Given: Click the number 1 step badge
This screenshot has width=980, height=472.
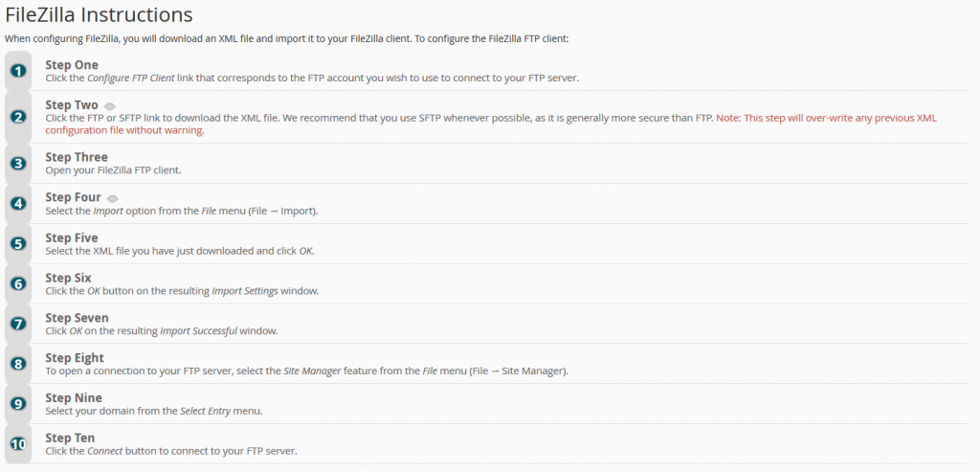Looking at the screenshot, I should point(19,71).
